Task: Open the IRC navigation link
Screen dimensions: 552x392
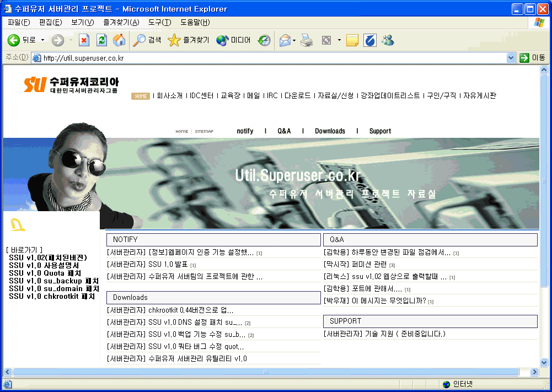Action: click(x=272, y=95)
